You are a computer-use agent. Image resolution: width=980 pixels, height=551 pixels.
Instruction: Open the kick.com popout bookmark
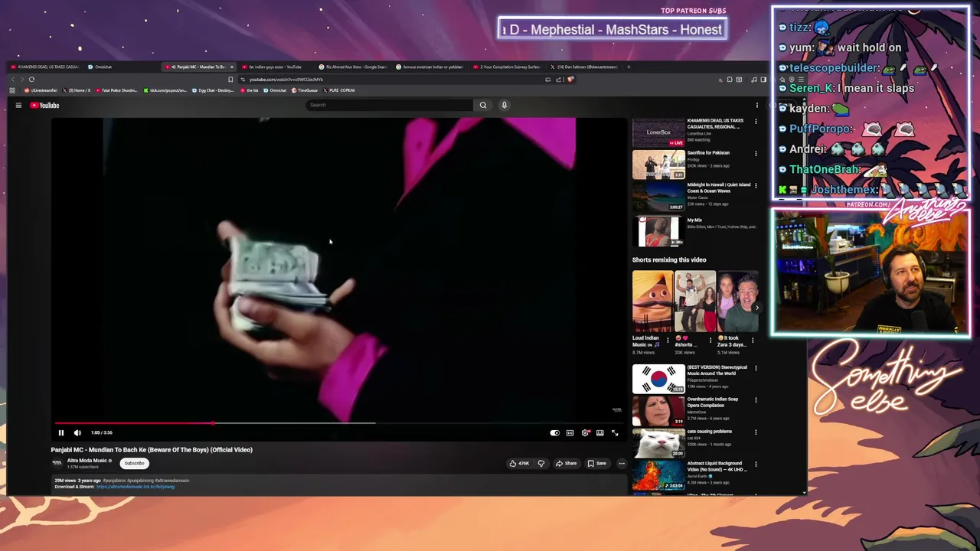pyautogui.click(x=165, y=90)
